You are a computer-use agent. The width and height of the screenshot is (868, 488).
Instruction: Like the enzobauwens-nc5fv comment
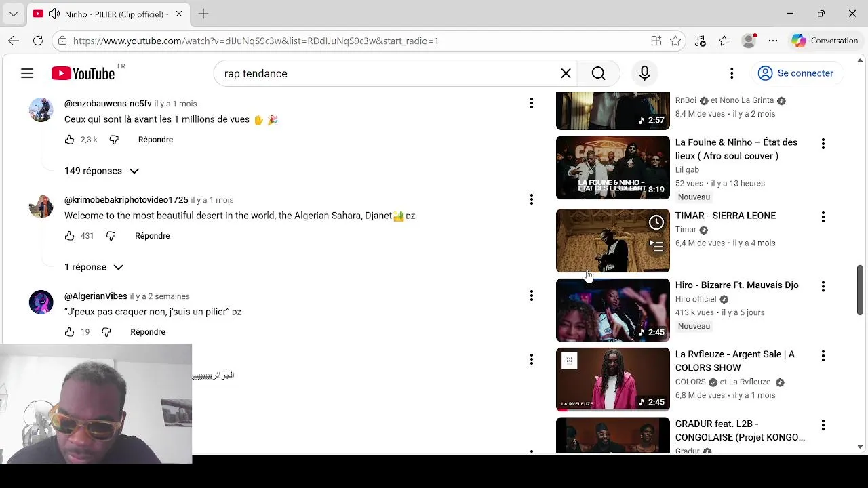tap(69, 140)
